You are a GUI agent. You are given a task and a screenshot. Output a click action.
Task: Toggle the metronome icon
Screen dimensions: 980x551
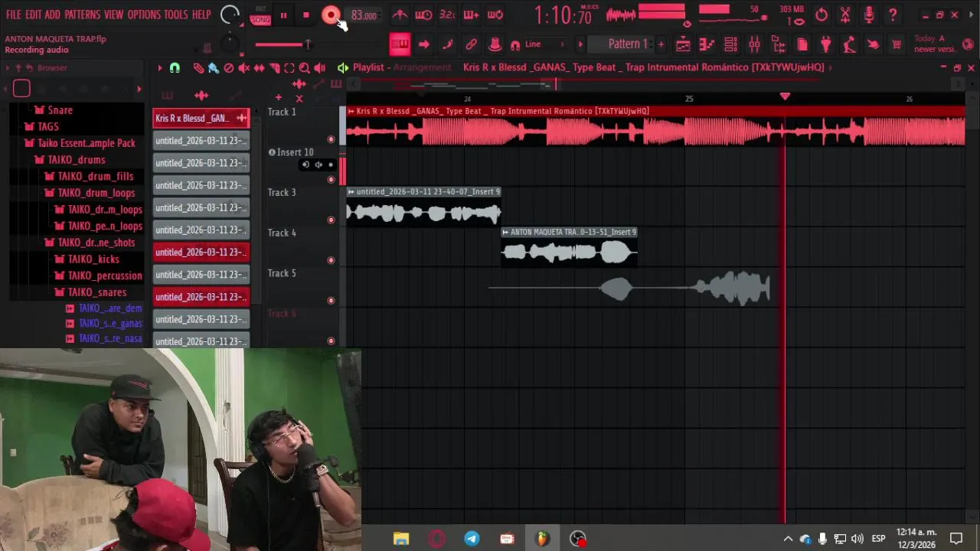(400, 15)
